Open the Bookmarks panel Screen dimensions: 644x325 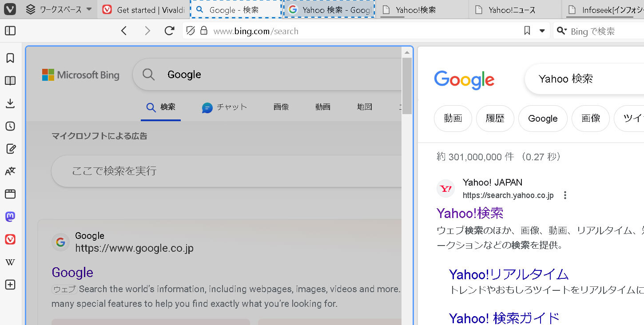[10, 58]
